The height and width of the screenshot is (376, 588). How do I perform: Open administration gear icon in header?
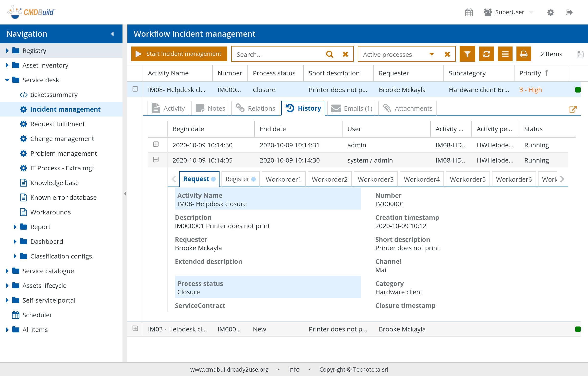(x=551, y=12)
